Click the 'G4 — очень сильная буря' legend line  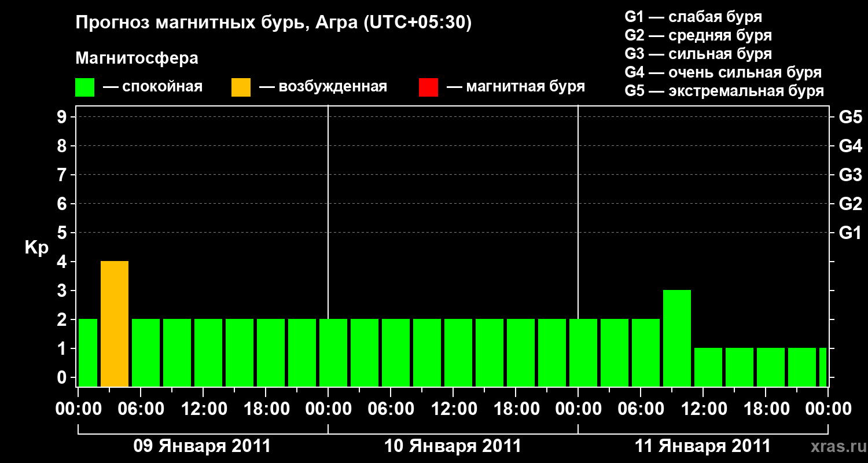pyautogui.click(x=723, y=72)
